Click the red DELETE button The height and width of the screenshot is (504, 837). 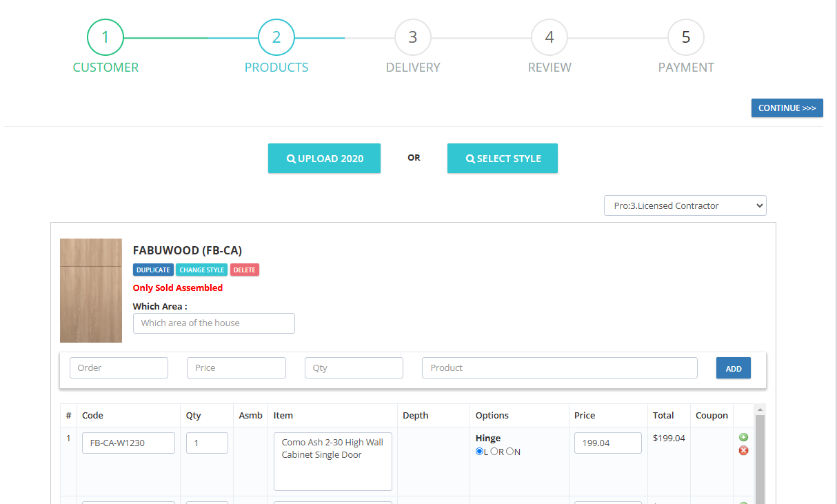(x=245, y=270)
